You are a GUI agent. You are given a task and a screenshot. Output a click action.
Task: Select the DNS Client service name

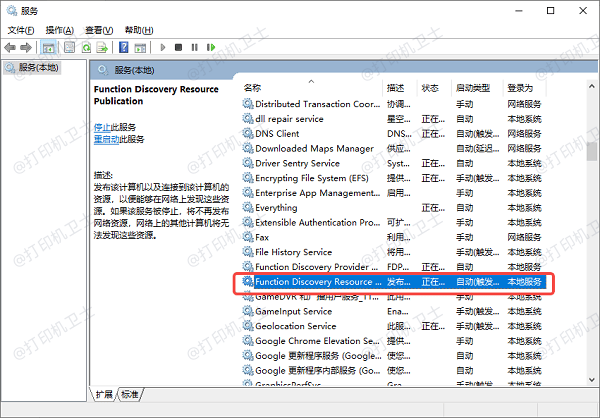[x=277, y=134]
